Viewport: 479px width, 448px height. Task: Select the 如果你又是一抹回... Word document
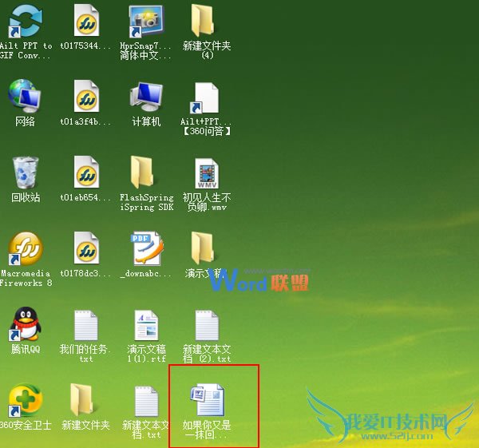208,400
